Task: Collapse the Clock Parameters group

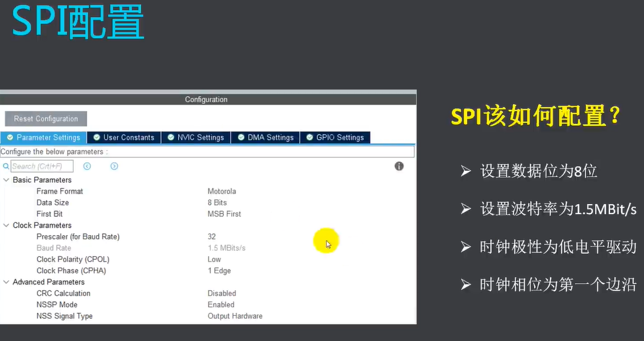Action: [x=6, y=225]
